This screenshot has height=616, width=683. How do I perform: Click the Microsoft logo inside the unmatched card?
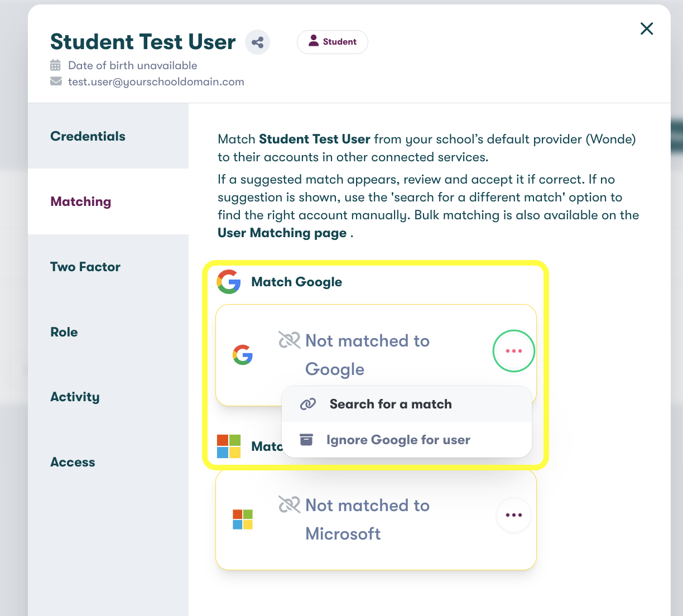[243, 519]
